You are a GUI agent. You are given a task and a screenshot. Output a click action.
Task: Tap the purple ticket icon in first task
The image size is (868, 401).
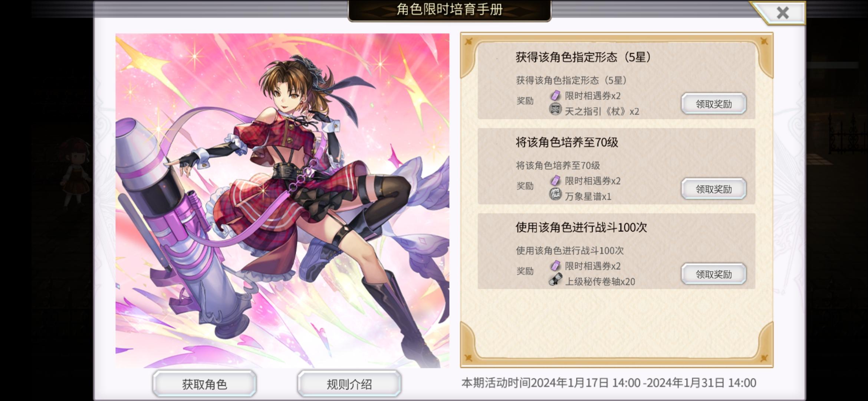click(555, 95)
